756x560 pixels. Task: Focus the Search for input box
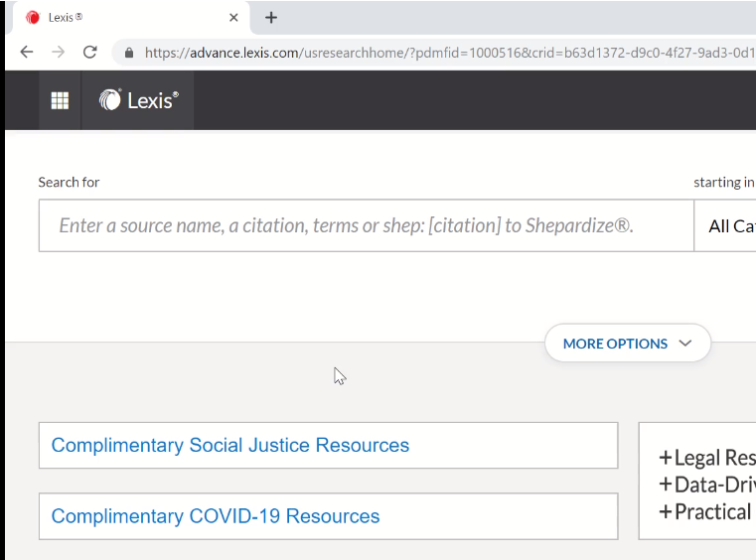[x=367, y=225]
